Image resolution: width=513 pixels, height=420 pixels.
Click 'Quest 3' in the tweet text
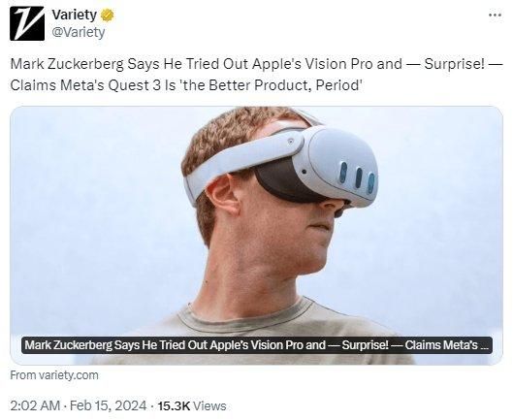point(135,85)
